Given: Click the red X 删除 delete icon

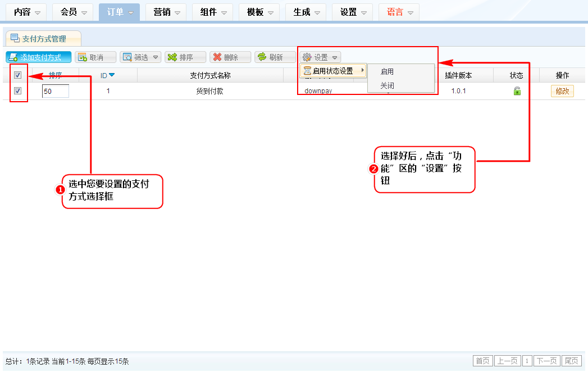Looking at the screenshot, I should (217, 57).
